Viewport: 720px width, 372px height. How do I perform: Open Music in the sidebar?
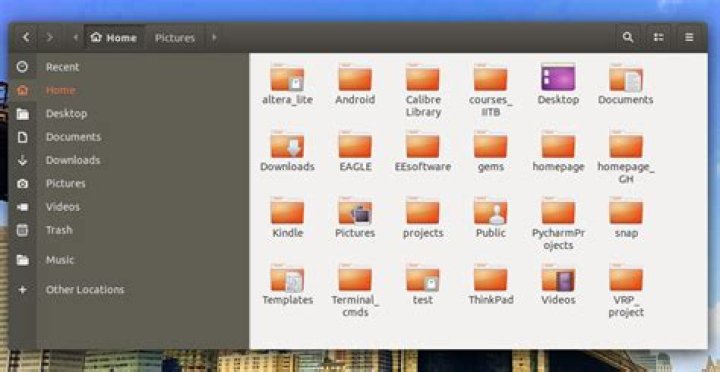point(129,260)
